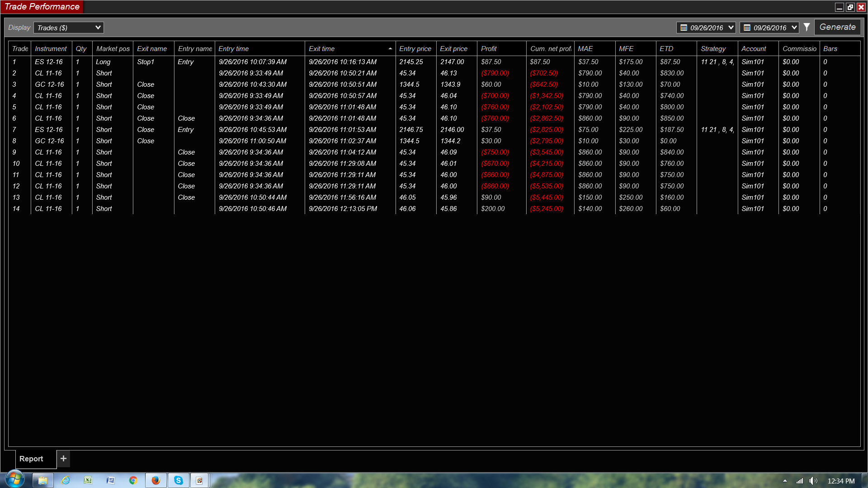Image resolution: width=868 pixels, height=488 pixels.
Task: Open Google Chrome from the taskbar
Action: pyautogui.click(x=133, y=480)
